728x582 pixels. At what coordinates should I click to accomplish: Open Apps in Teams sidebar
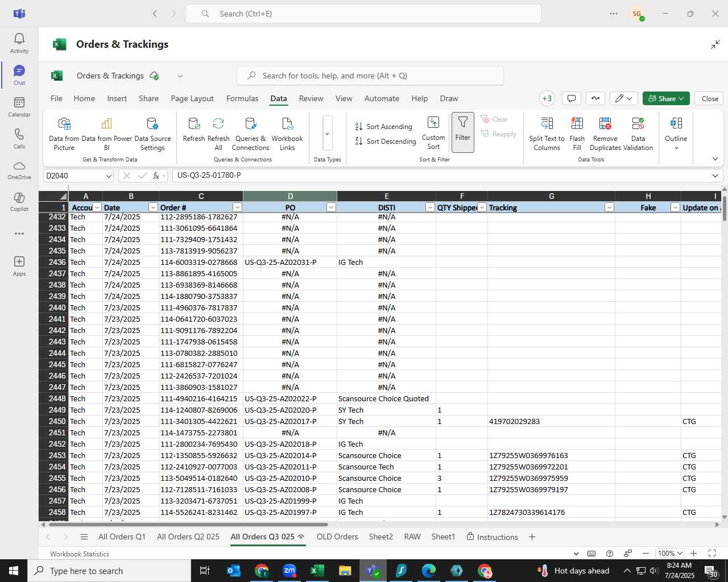pos(19,266)
